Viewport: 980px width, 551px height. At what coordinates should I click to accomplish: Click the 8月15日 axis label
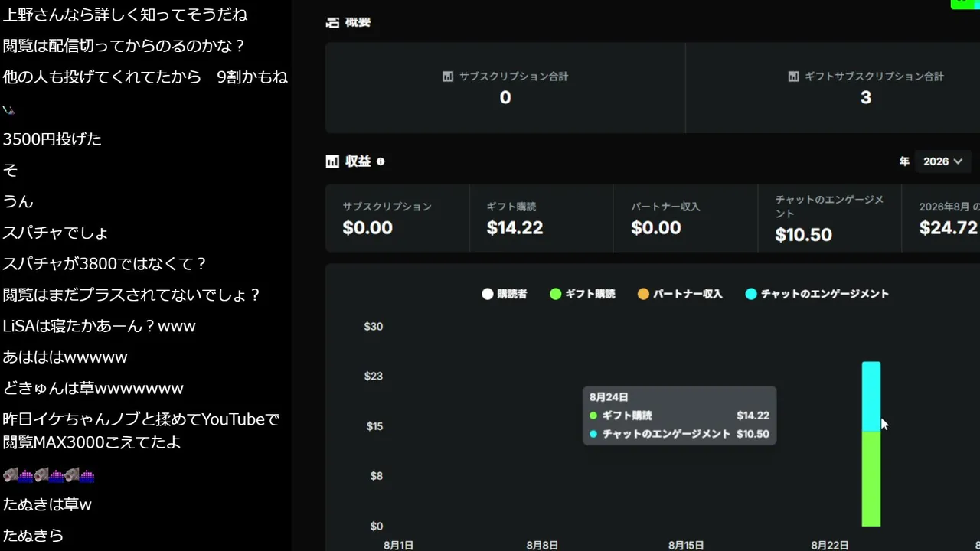pyautogui.click(x=686, y=545)
